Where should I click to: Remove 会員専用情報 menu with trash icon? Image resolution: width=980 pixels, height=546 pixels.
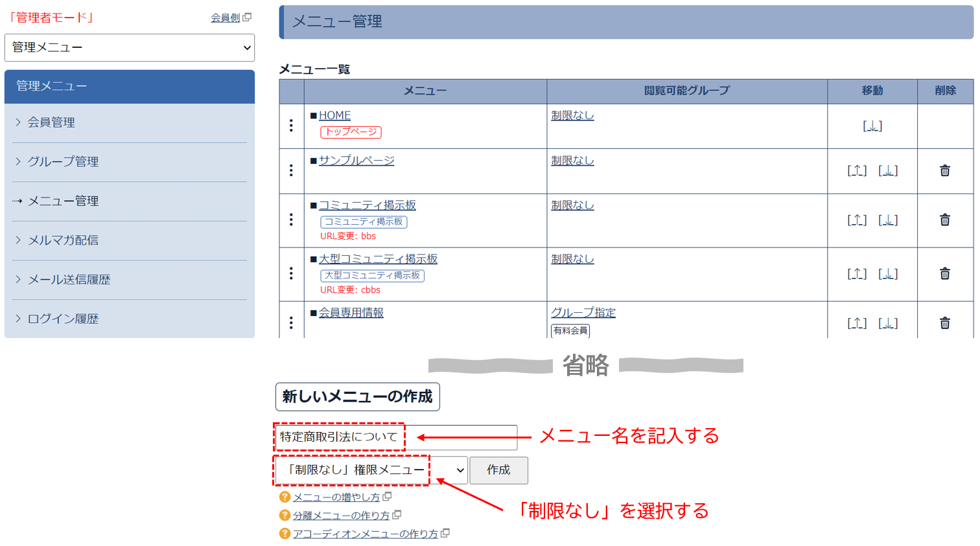pyautogui.click(x=944, y=323)
